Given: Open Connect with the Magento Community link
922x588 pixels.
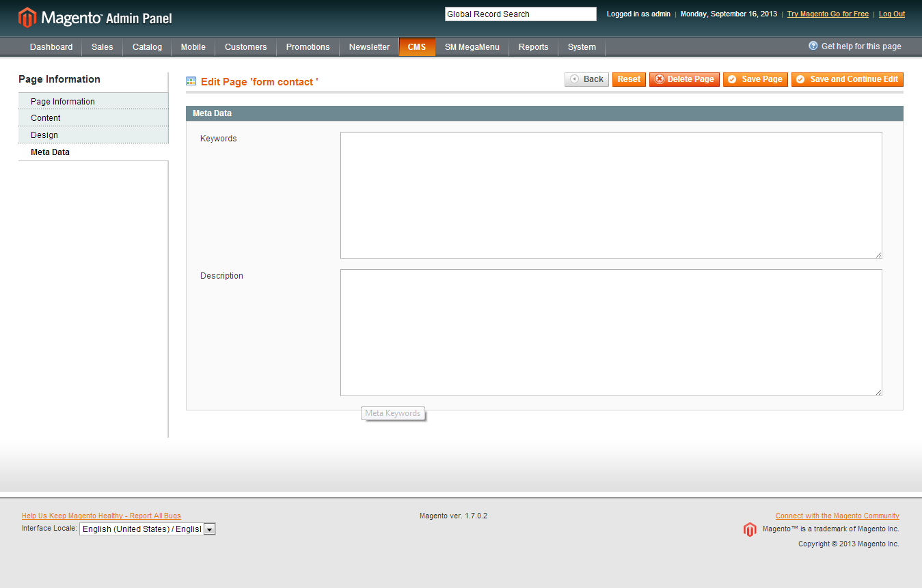Looking at the screenshot, I should click(x=837, y=516).
